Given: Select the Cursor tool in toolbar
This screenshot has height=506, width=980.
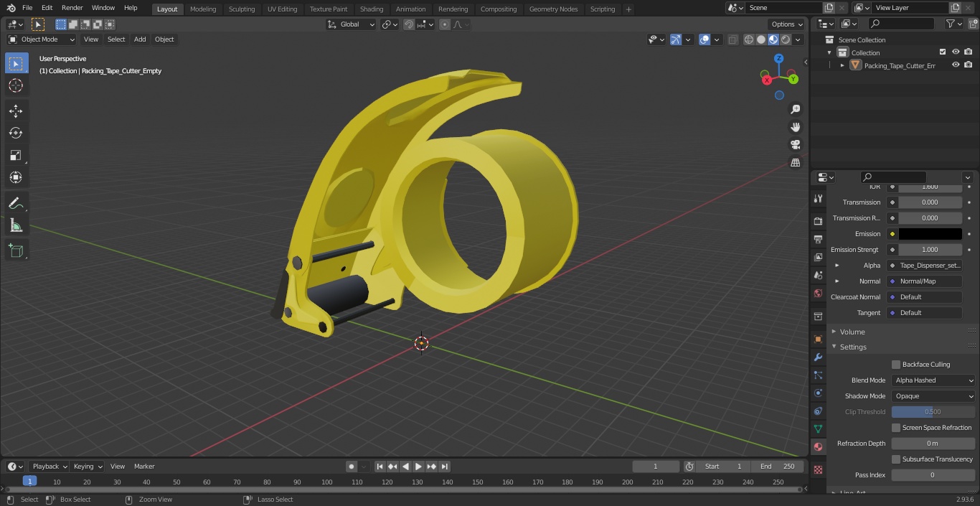Looking at the screenshot, I should pos(16,85).
